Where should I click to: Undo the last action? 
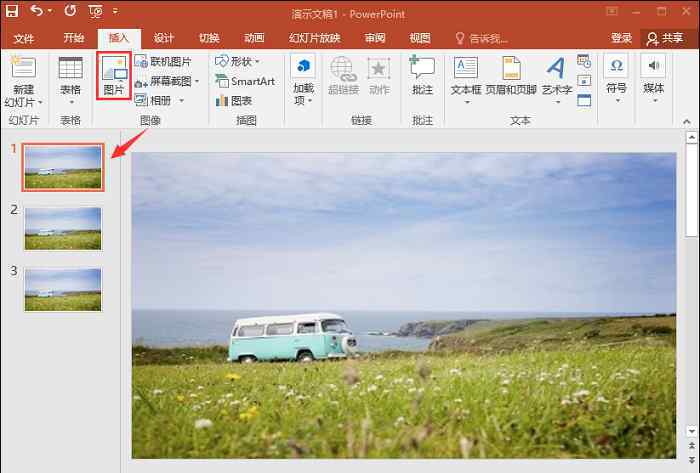click(36, 10)
